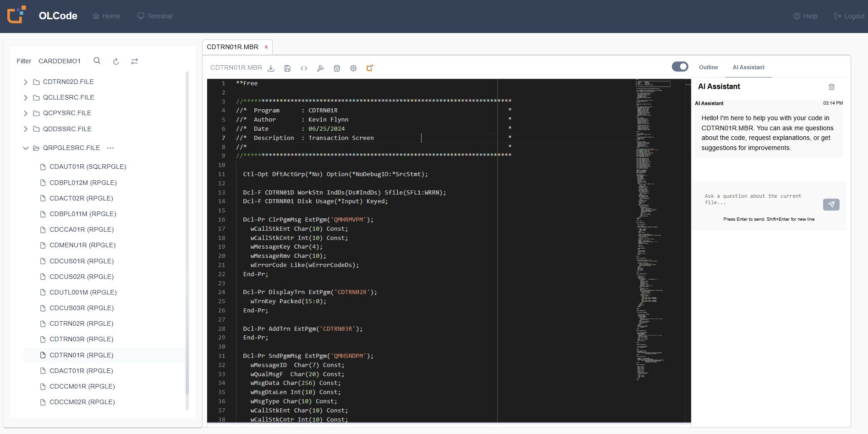868x434 pixels.
Task: Click the file tree vertical scrollbar
Action: [187, 232]
